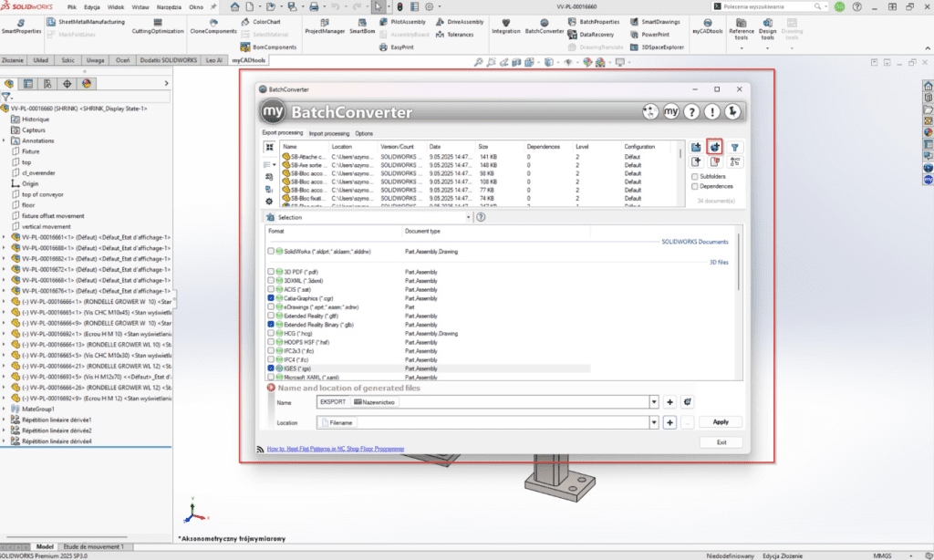Open DataRecovery tool
This screenshot has height=560, width=934.
591,35
